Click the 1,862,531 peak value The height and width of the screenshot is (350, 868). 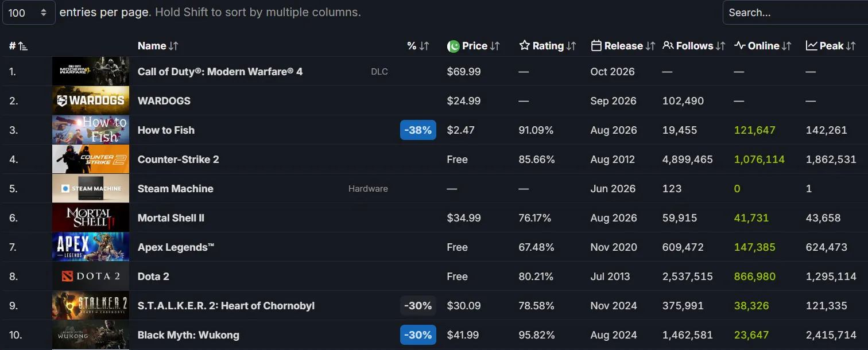pyautogui.click(x=831, y=159)
